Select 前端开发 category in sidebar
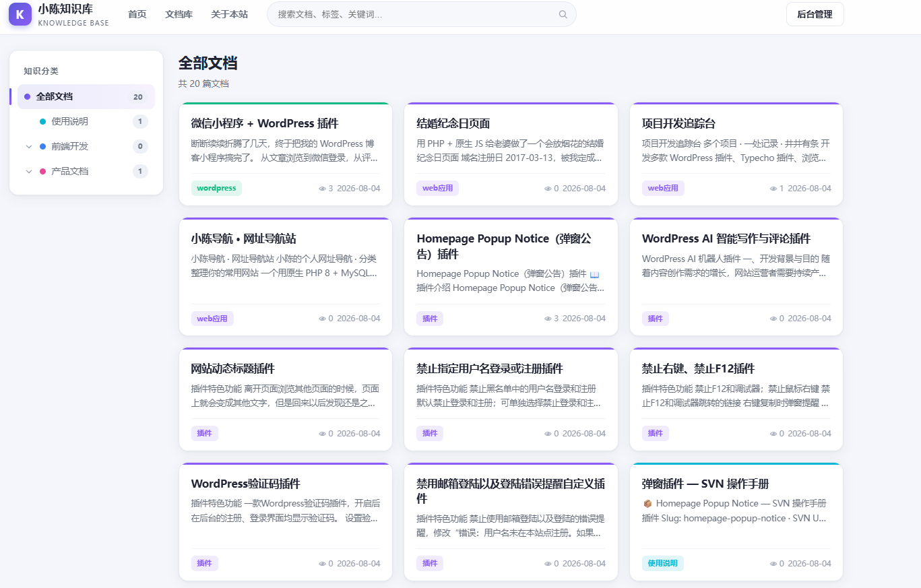 point(86,146)
